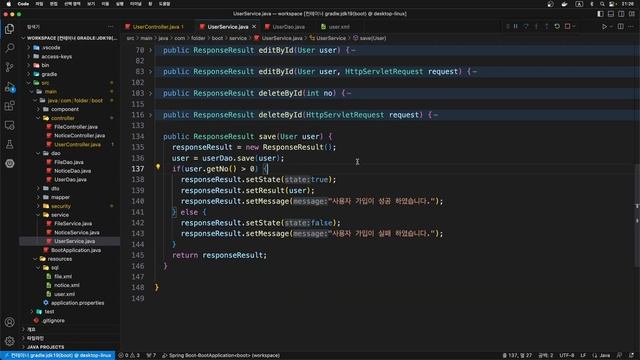Stop the debug session
640x360 pixels.
pyautogui.click(x=567, y=27)
